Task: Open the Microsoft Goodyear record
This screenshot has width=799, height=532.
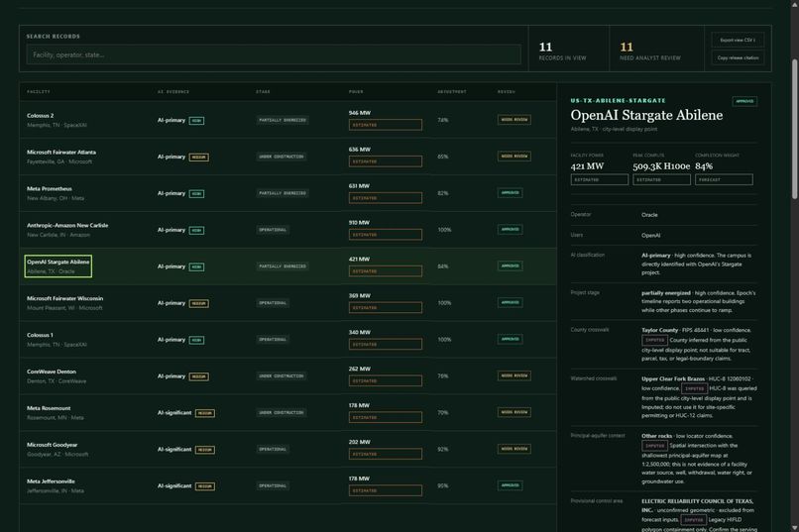Action: pyautogui.click(x=287, y=450)
